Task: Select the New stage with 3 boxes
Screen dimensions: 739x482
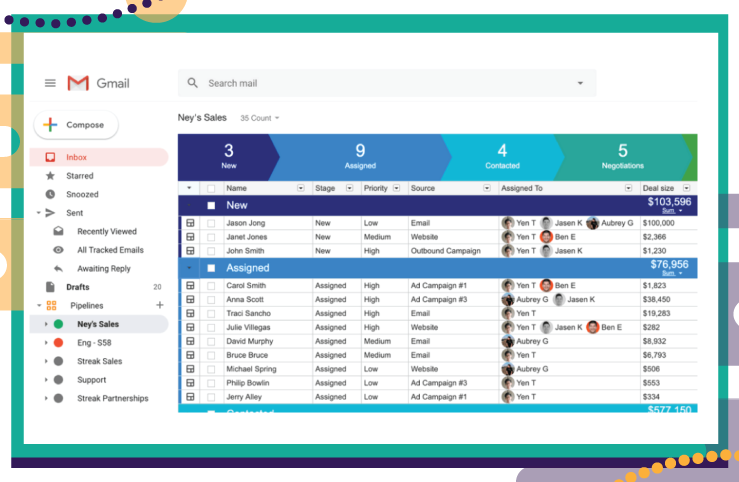Action: point(229,157)
